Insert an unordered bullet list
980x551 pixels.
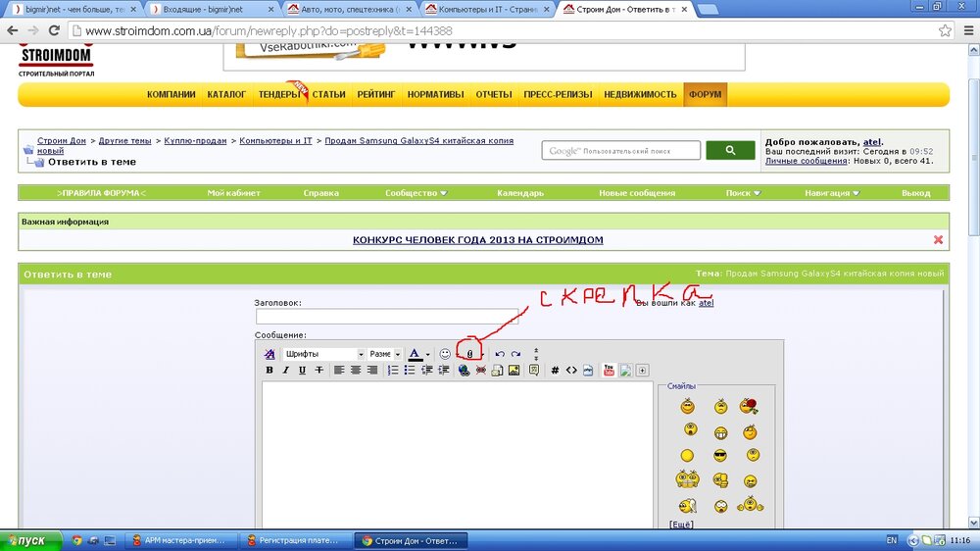[x=410, y=371]
